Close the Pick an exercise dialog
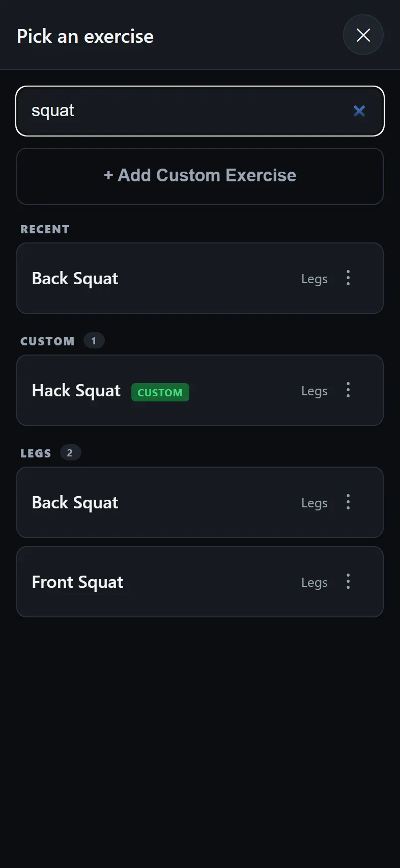This screenshot has width=400, height=868. 363,35
